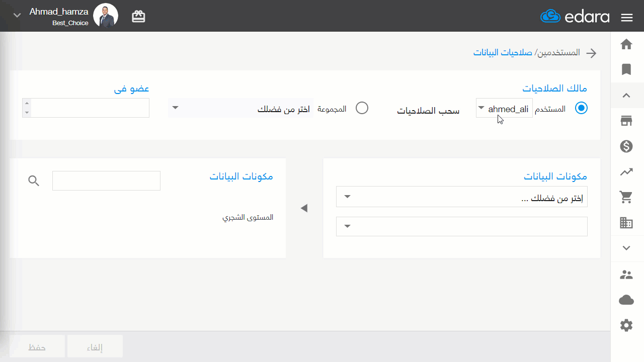Click the إلغاء cancel button
The width and height of the screenshot is (644, 362).
95,347
